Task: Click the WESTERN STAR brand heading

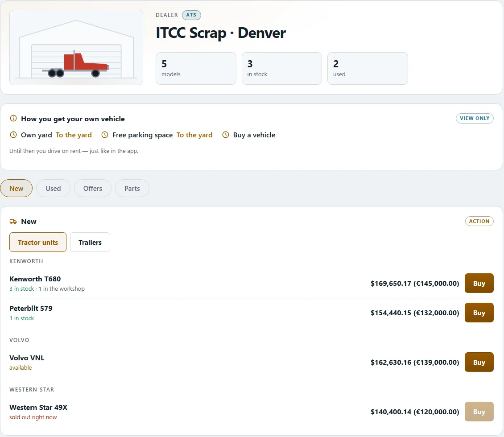Action: pos(32,389)
